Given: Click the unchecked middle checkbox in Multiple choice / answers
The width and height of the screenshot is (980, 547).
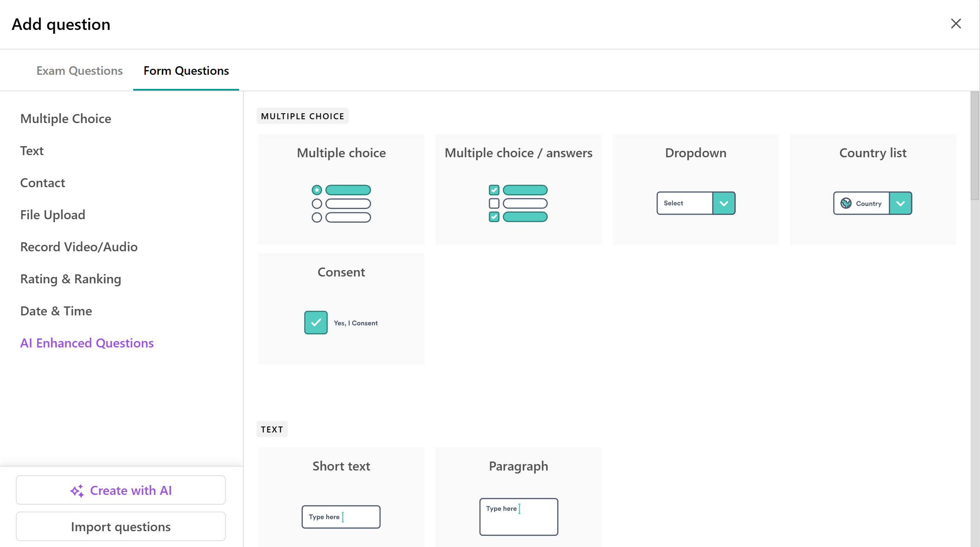Looking at the screenshot, I should tap(494, 203).
